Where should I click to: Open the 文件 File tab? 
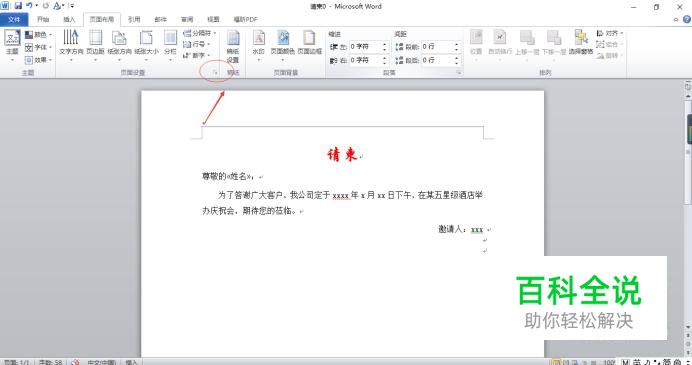(x=14, y=19)
